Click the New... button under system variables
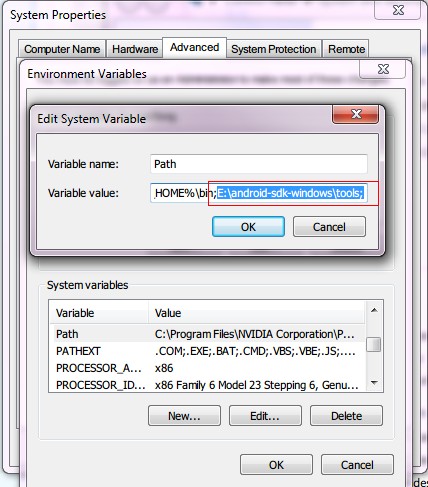This screenshot has height=487, width=428. [x=184, y=416]
